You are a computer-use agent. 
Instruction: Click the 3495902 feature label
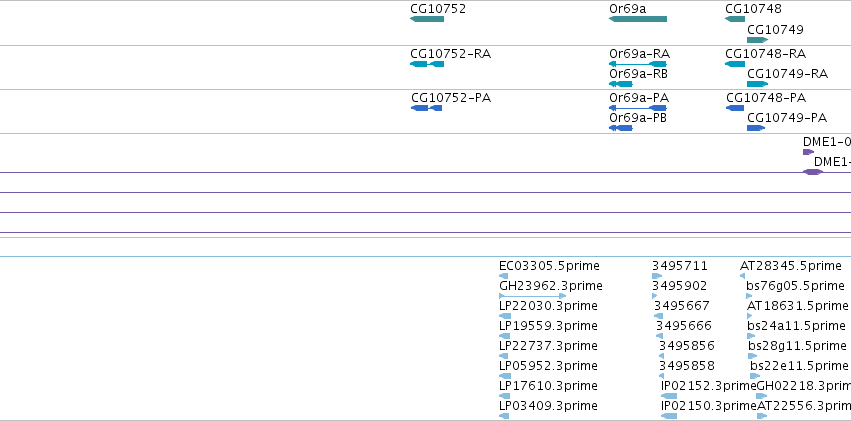pos(680,286)
